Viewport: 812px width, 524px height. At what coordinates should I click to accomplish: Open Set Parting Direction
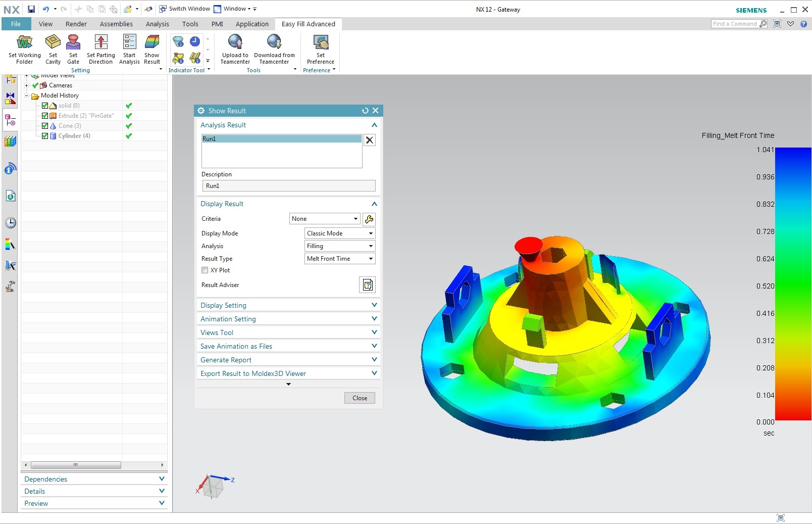pos(101,49)
